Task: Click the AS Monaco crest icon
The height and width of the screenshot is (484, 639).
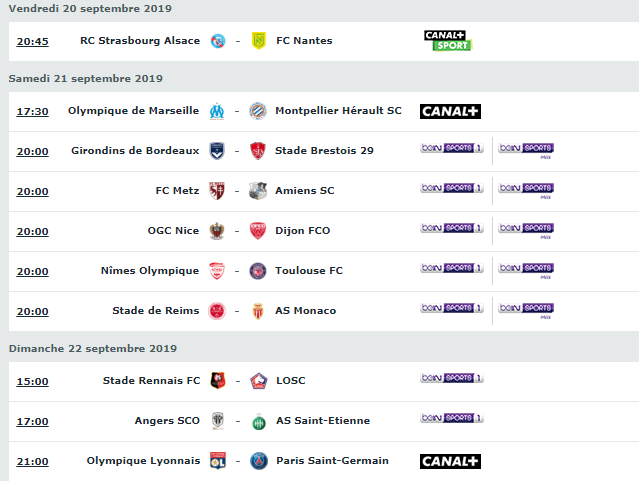Action: [258, 311]
